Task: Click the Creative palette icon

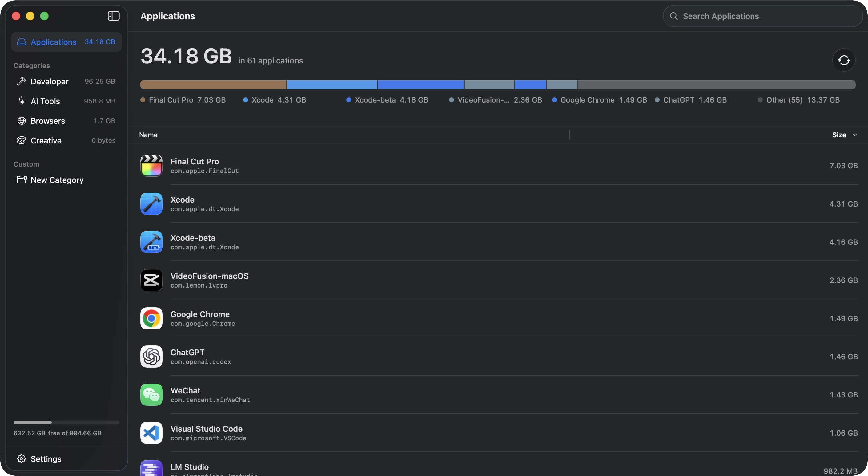Action: click(x=22, y=140)
